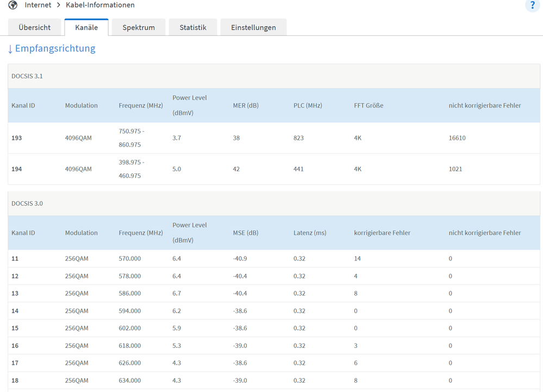Select the Kanäle tab

tap(86, 27)
